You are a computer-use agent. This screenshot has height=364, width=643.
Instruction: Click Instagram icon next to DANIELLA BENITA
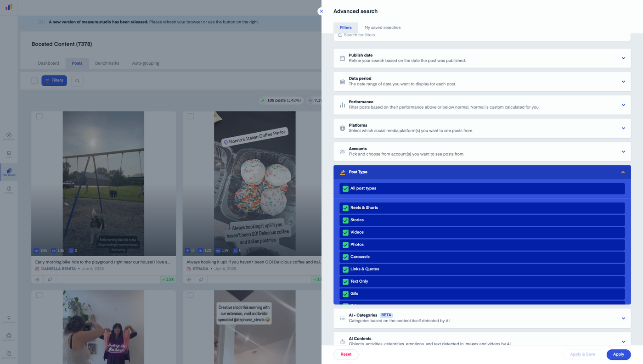[38, 269]
